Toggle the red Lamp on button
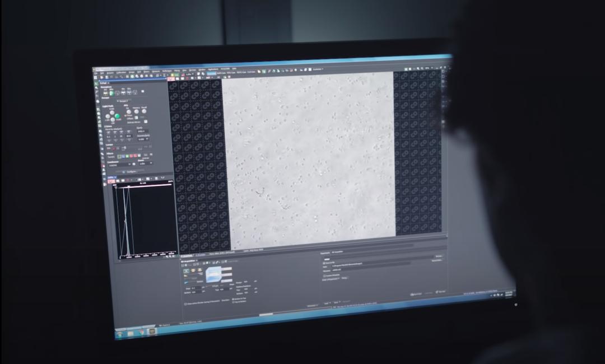605x364 pixels. [x=114, y=148]
